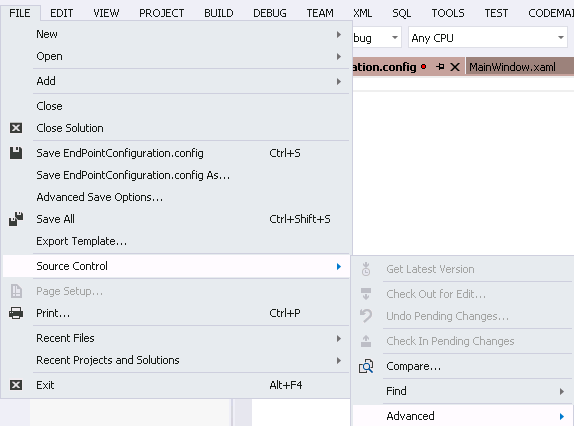574x426 pixels.
Task: Switch to the MainWindow.xaml tab
Action: pos(512,67)
